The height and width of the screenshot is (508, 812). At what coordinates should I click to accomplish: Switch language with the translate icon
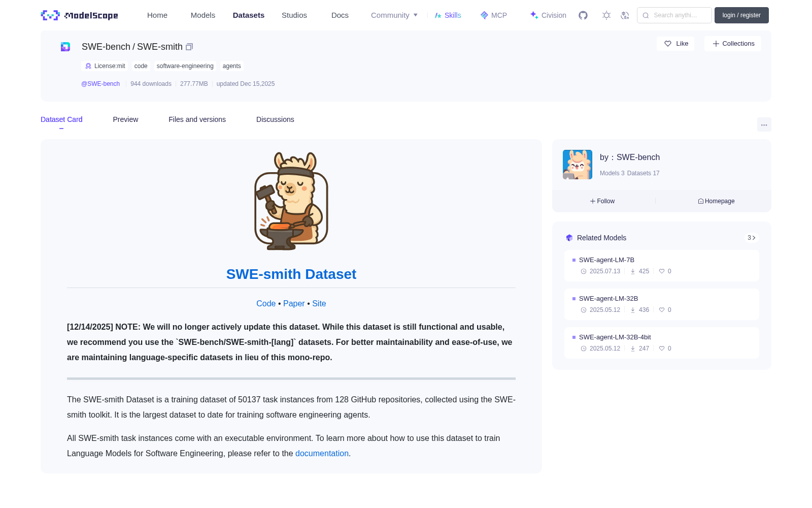pyautogui.click(x=625, y=15)
